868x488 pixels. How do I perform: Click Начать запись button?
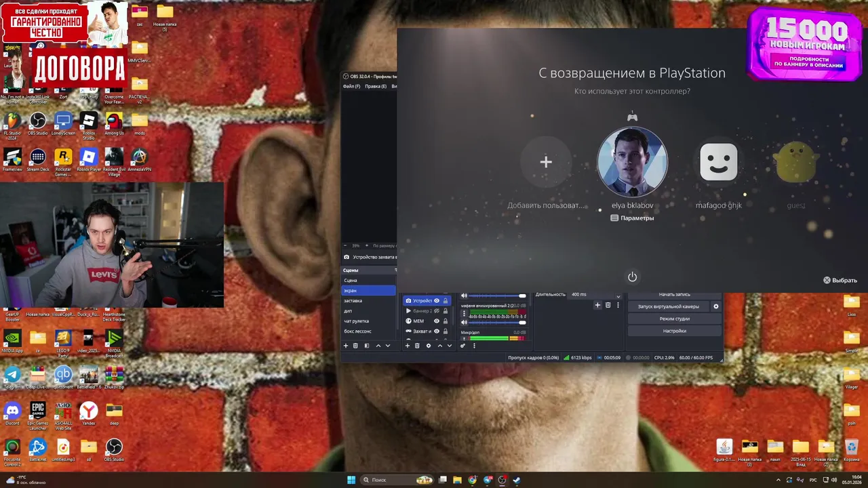click(x=674, y=295)
